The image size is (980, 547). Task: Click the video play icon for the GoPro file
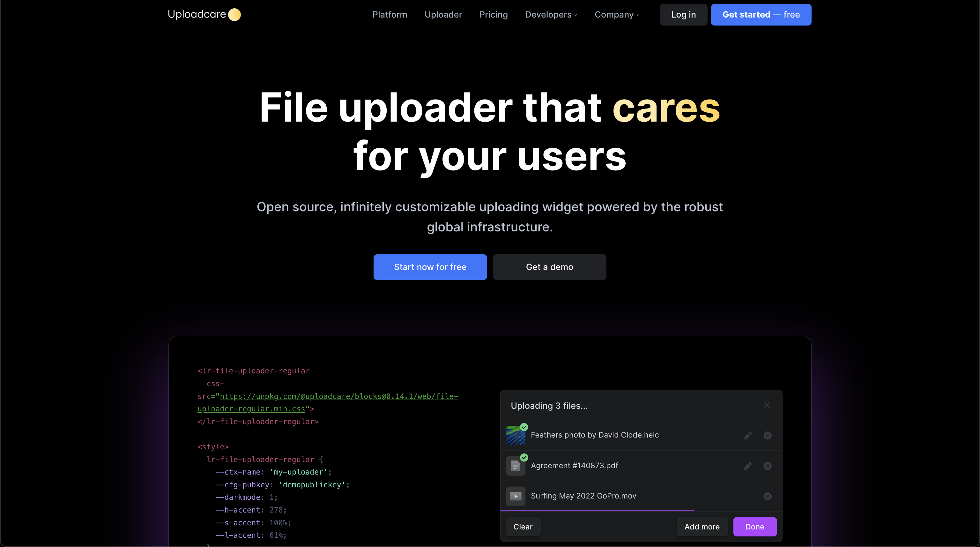tap(516, 496)
